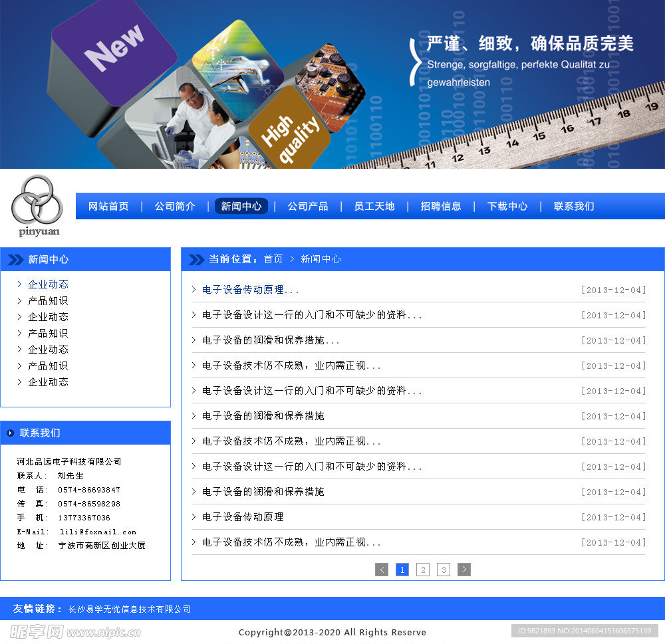The height and width of the screenshot is (644, 665).
Task: Jump to page 3 in pagination
Action: 443,570
